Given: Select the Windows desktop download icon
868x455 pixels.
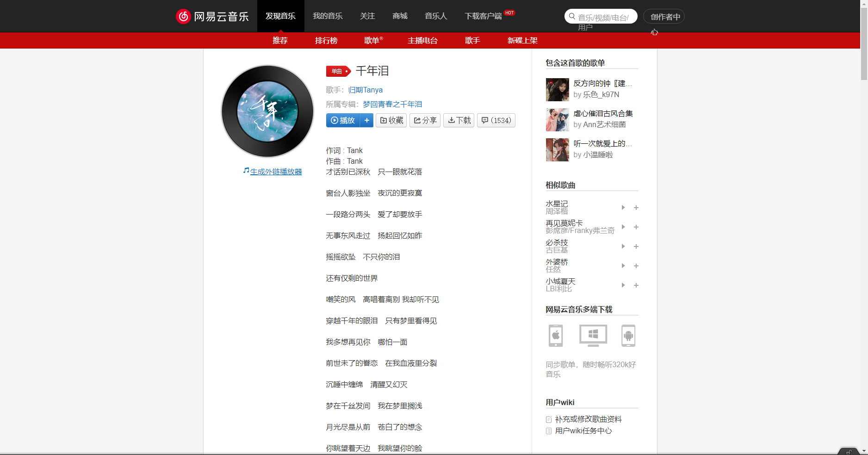Looking at the screenshot, I should pyautogui.click(x=593, y=336).
